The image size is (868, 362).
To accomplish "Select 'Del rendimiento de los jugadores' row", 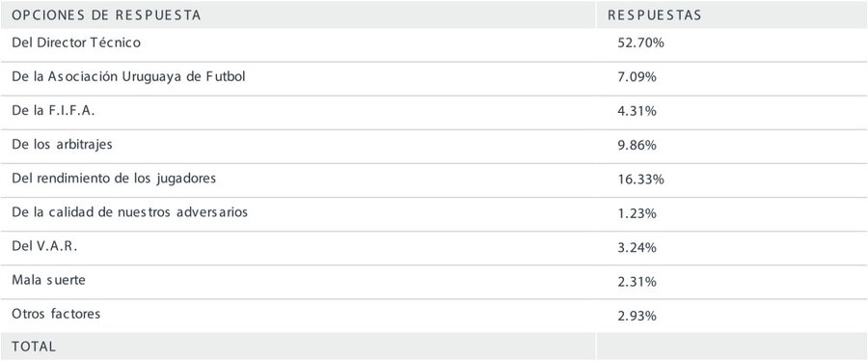I will [x=114, y=179].
